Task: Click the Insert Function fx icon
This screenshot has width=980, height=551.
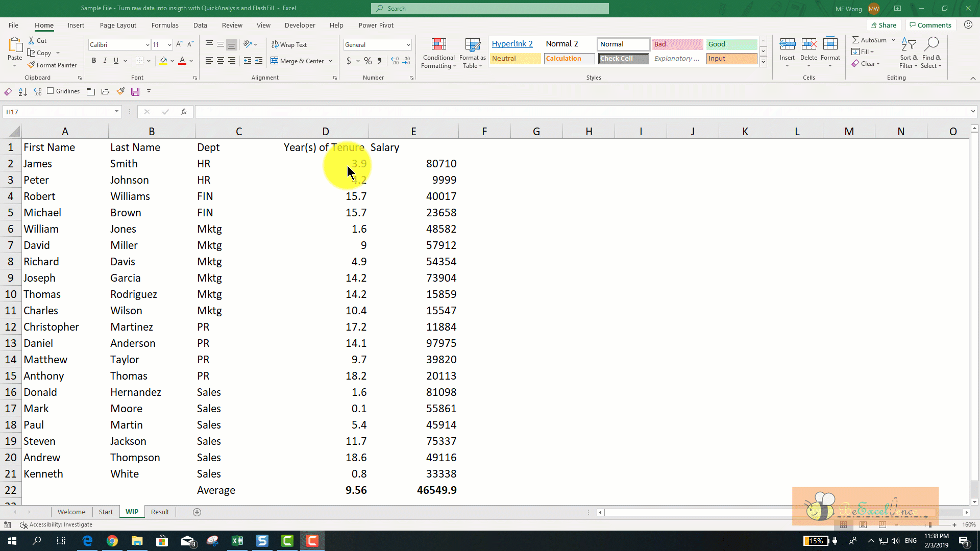Action: coord(184,112)
